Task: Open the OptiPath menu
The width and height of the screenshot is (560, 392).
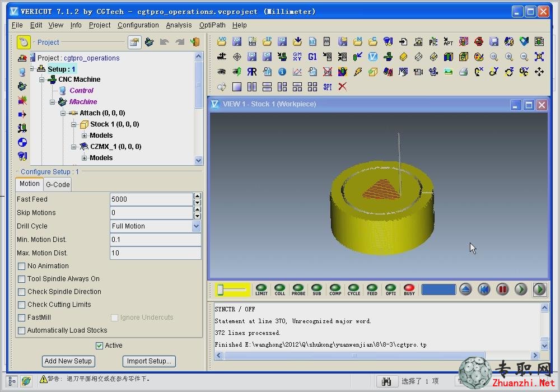Action: 212,25
